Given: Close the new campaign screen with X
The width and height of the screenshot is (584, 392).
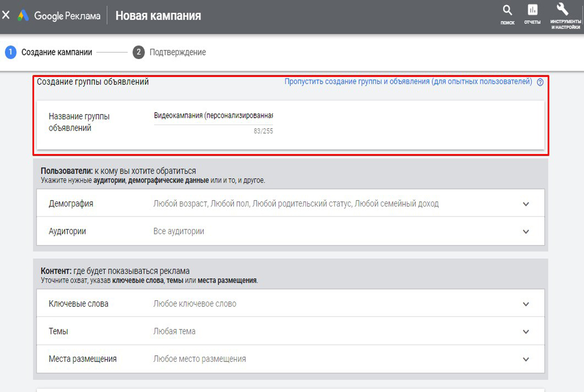Looking at the screenshot, I should [6, 15].
